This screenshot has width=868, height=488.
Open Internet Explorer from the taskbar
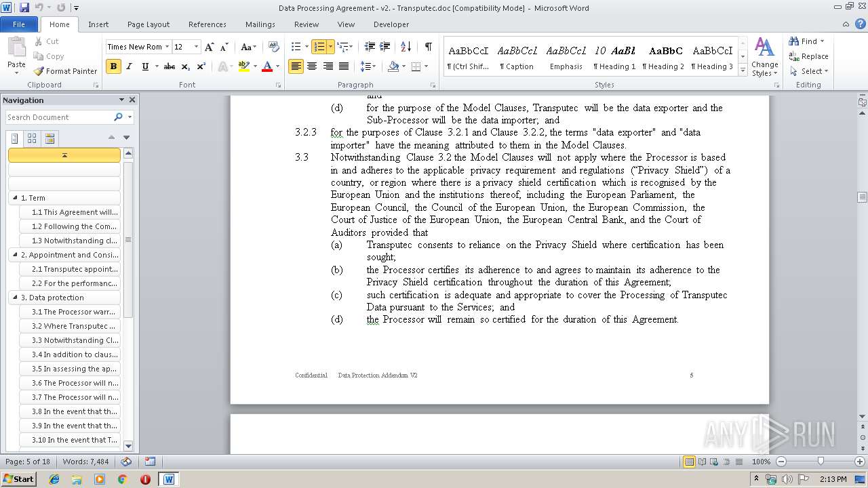[x=54, y=479]
